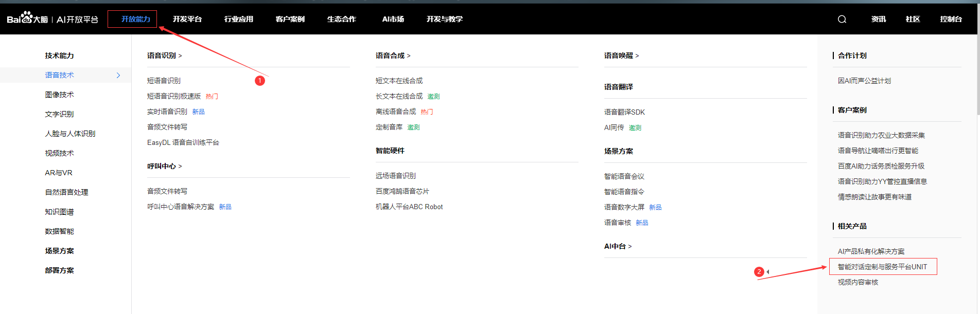Open the 语音合成 > section heading
The image size is (980, 314).
(x=393, y=56)
